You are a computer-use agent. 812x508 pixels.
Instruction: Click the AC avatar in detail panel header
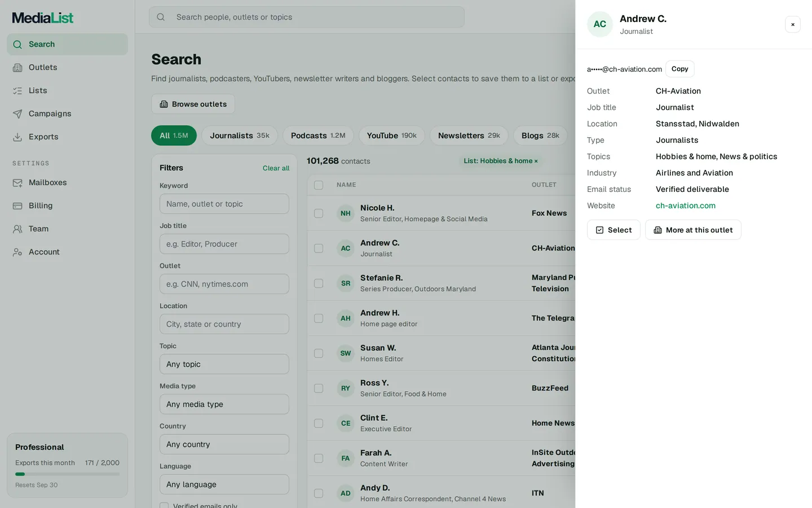pyautogui.click(x=600, y=24)
